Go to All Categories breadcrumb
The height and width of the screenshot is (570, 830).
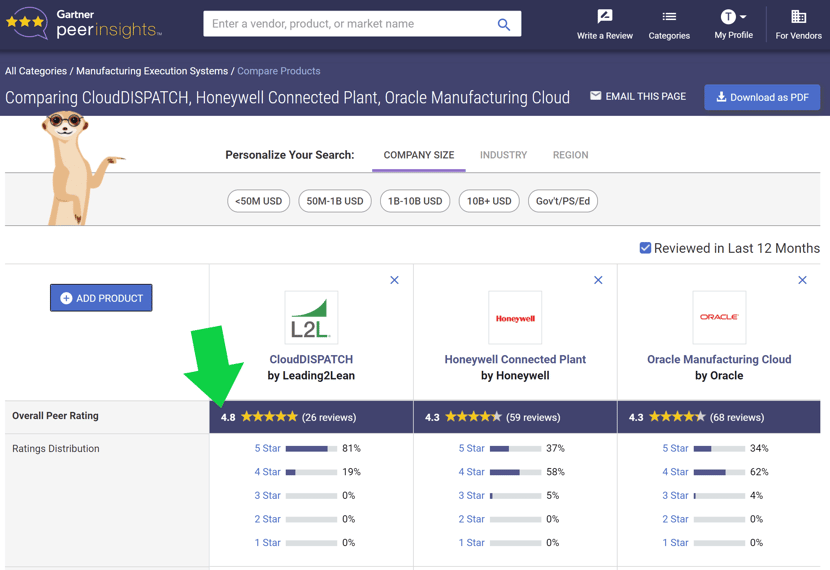tap(36, 71)
